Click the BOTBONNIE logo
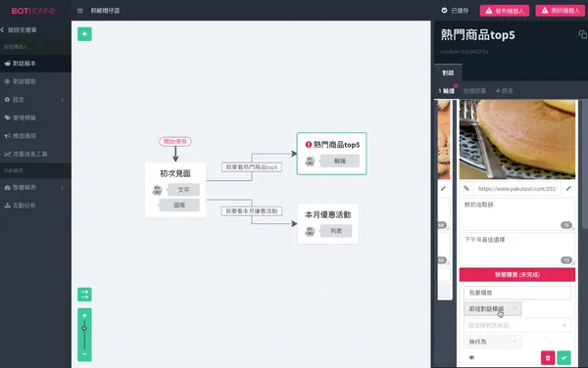The image size is (588, 368). (x=34, y=11)
